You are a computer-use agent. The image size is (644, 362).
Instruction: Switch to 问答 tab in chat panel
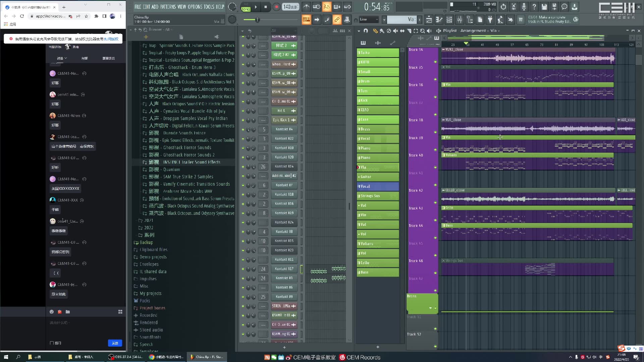tap(85, 58)
